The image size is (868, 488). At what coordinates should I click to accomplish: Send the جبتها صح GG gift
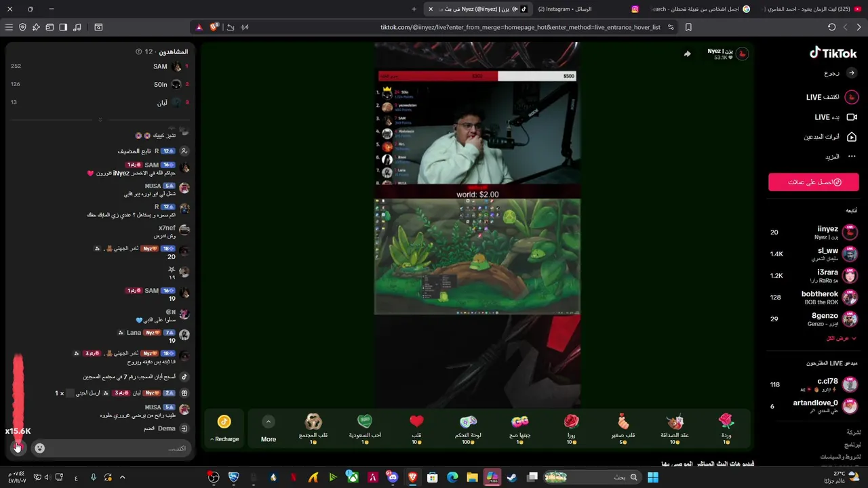click(x=519, y=428)
